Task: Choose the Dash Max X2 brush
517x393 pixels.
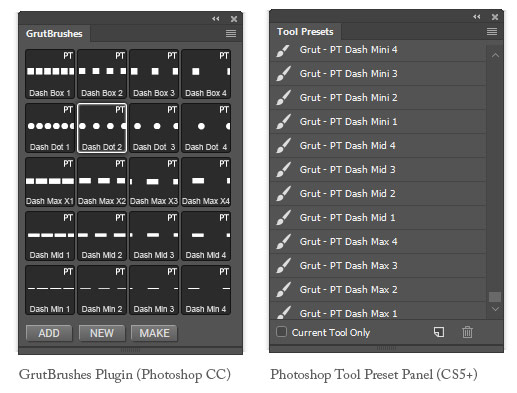Action: click(x=102, y=182)
